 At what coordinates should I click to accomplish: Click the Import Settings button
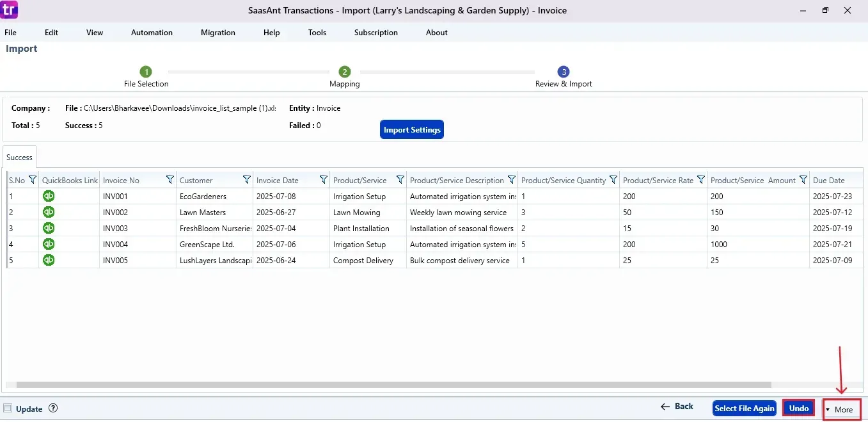(x=412, y=130)
